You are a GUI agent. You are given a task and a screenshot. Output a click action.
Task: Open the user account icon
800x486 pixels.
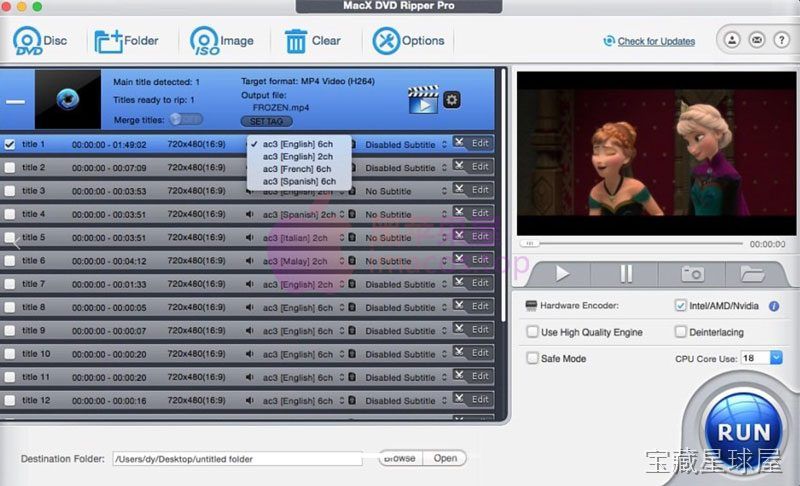[732, 40]
